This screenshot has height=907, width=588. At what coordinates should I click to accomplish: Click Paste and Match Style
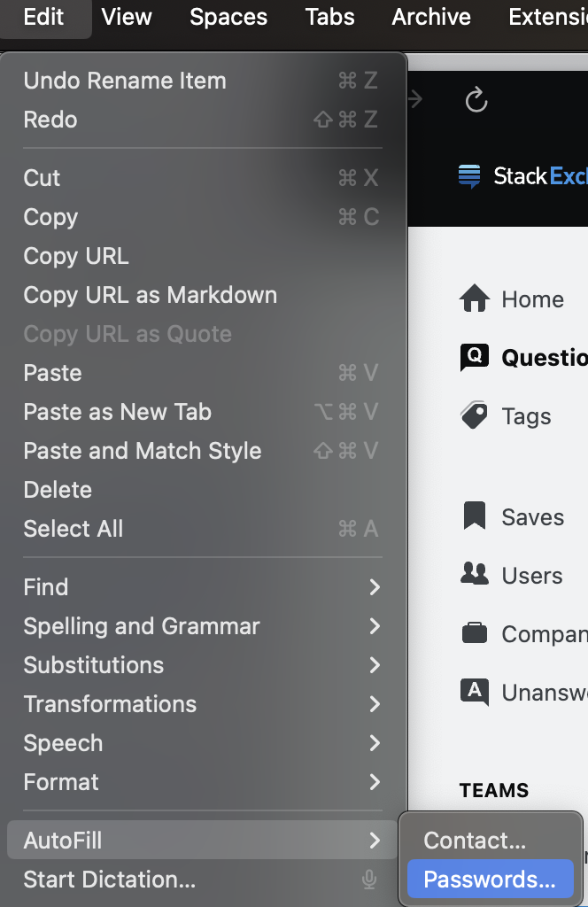[143, 451]
